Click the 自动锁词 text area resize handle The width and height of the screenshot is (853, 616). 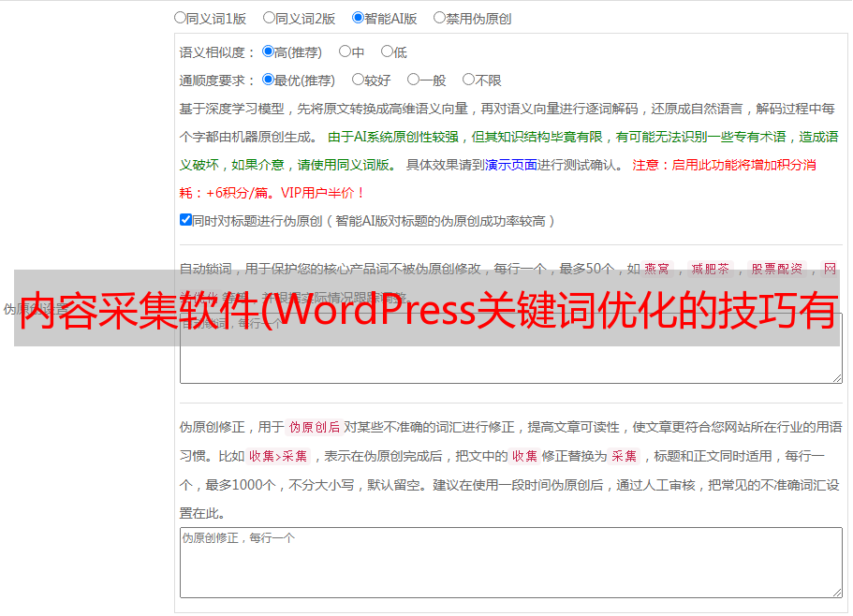tap(836, 377)
